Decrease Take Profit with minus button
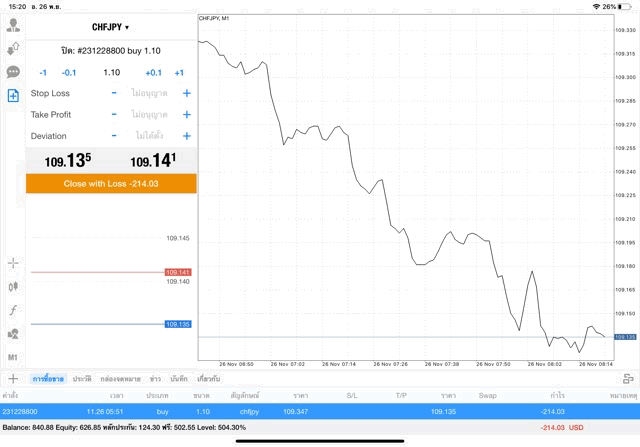This screenshot has width=640, height=447. [114, 115]
